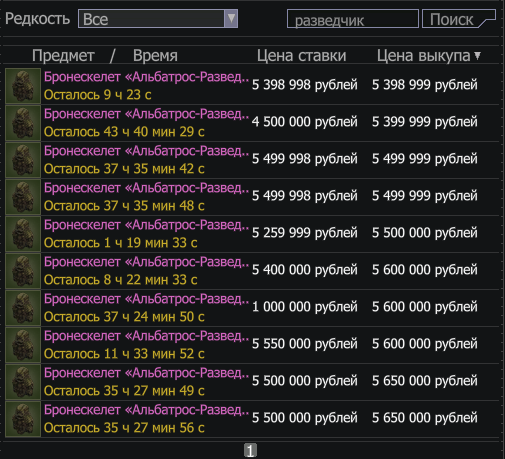Viewport: 505px width, 459px height.
Task: Sort listings by Время header
Action: pyautogui.click(x=155, y=55)
